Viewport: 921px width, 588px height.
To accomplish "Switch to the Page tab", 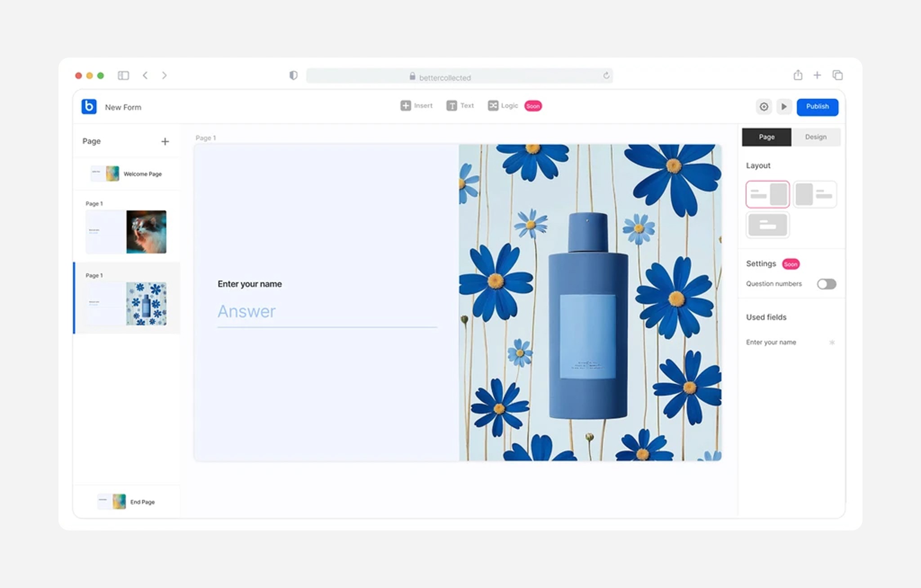I will pyautogui.click(x=766, y=137).
